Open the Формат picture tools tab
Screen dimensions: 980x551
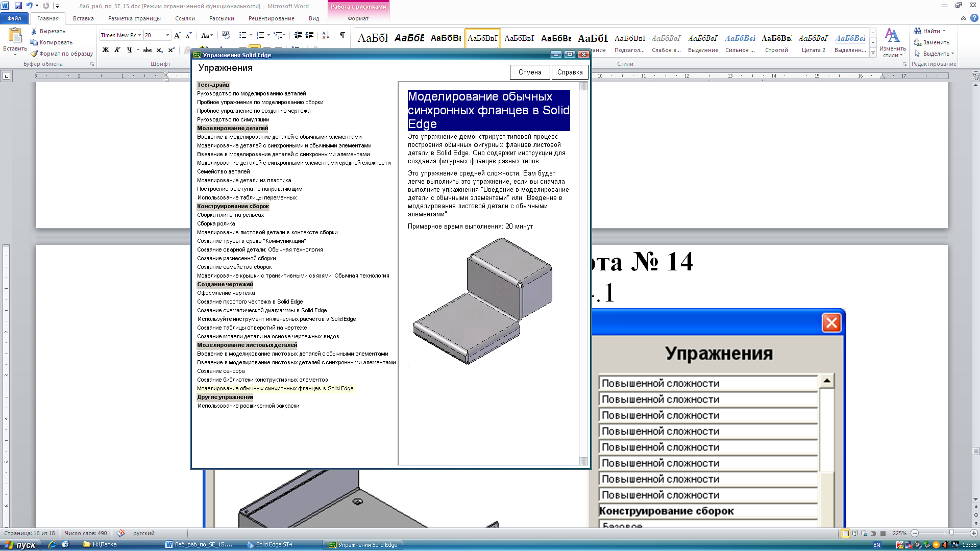[358, 18]
